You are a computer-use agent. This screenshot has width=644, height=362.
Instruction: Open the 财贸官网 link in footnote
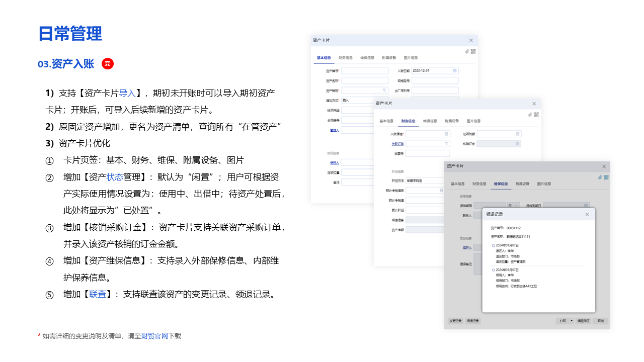[154, 336]
